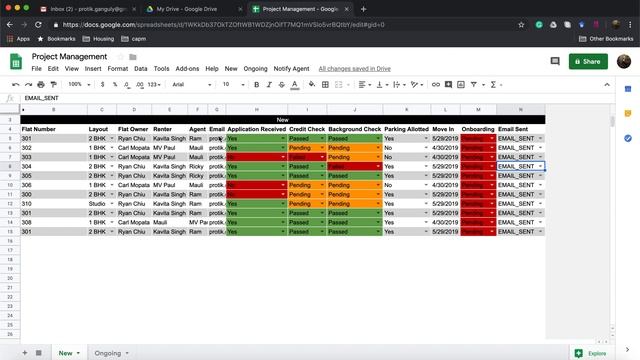
Task: Switch to Inbox Gmail browser tab
Action: point(88,9)
